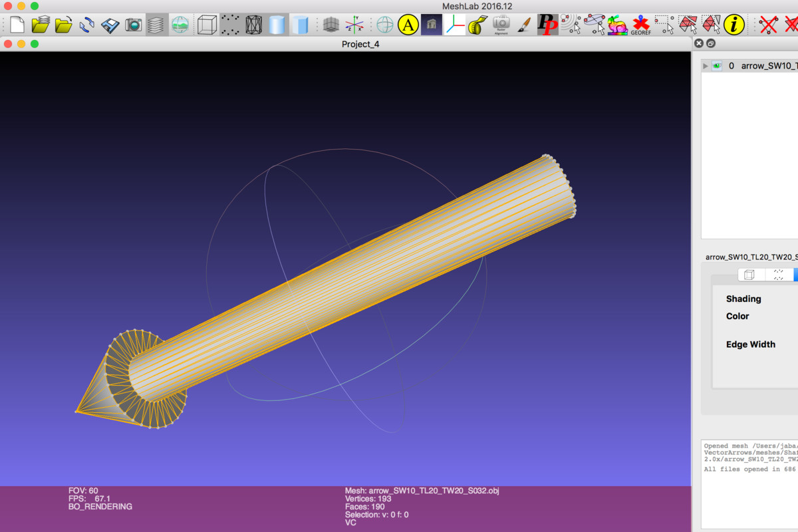Image resolution: width=798 pixels, height=532 pixels.
Task: Toggle the Show Layer Dialog button
Action: click(156, 25)
